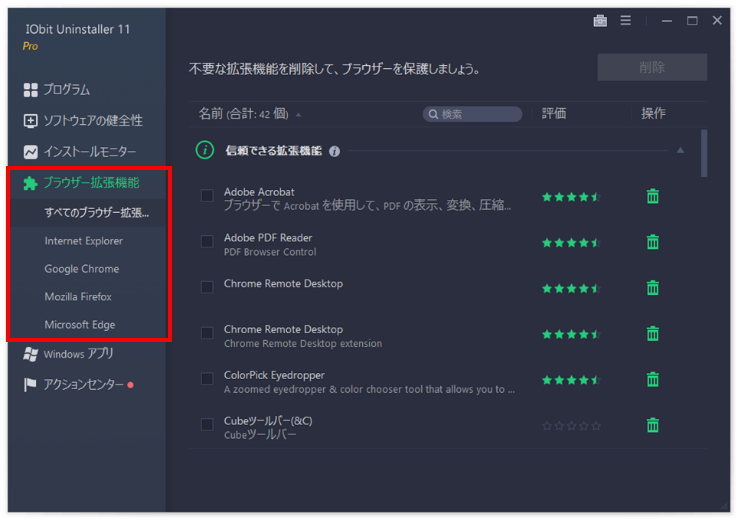
Task: Open プログラム in the sidebar
Action: 66,90
